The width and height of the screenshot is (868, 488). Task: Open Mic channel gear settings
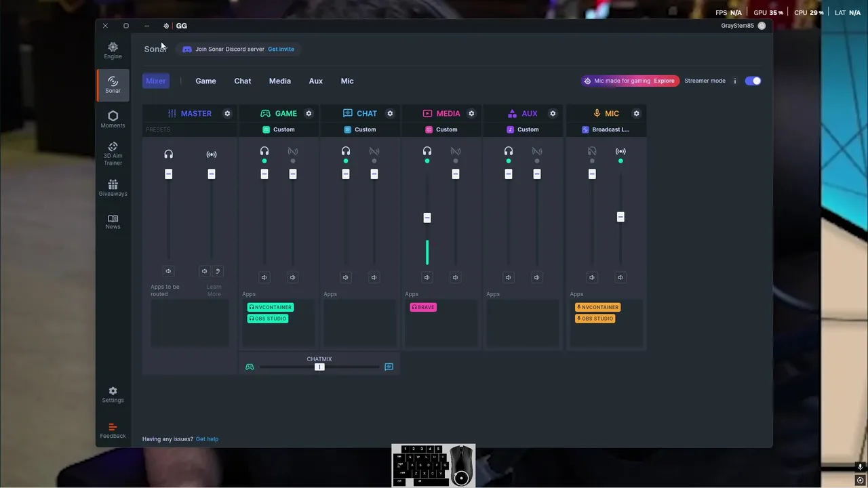(x=636, y=113)
